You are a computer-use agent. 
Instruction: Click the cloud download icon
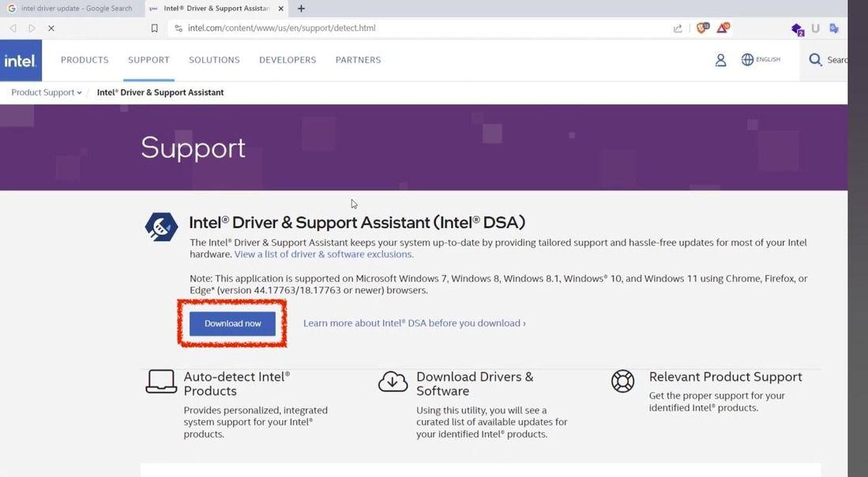pos(393,381)
